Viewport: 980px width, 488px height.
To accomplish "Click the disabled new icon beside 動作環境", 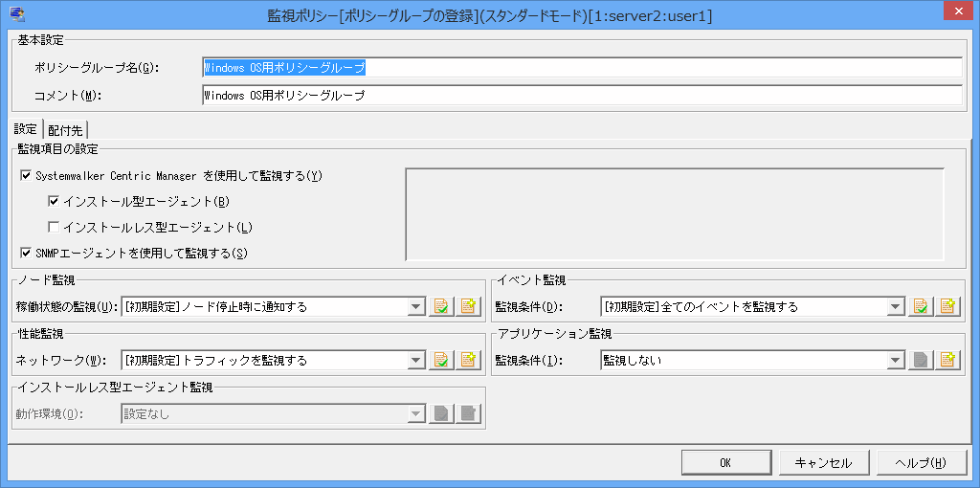I will (468, 413).
